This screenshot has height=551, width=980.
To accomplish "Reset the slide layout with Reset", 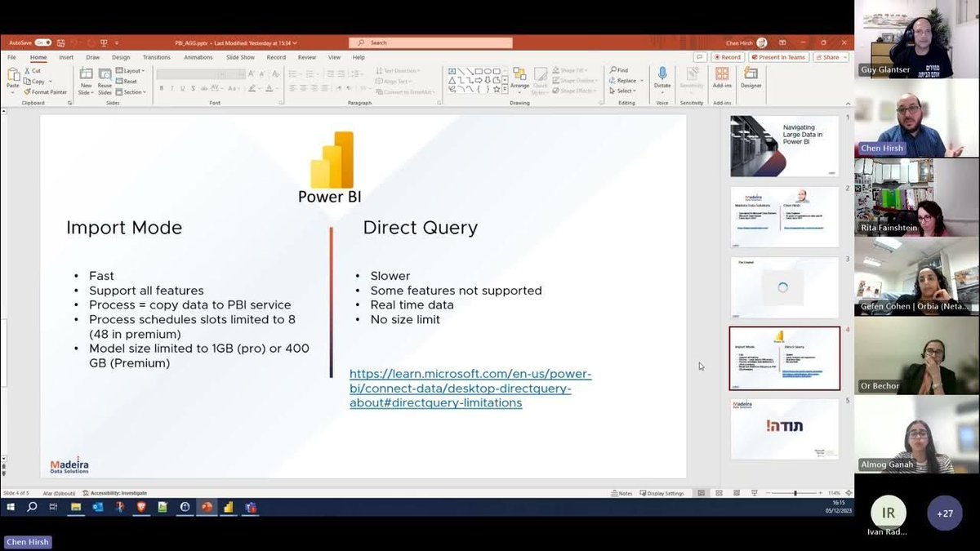I will coord(127,82).
